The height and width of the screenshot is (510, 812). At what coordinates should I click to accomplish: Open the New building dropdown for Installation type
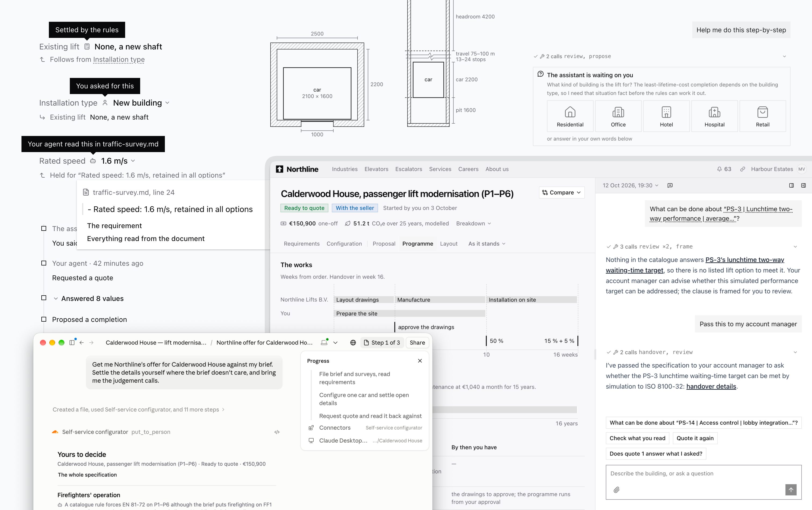[x=141, y=103]
